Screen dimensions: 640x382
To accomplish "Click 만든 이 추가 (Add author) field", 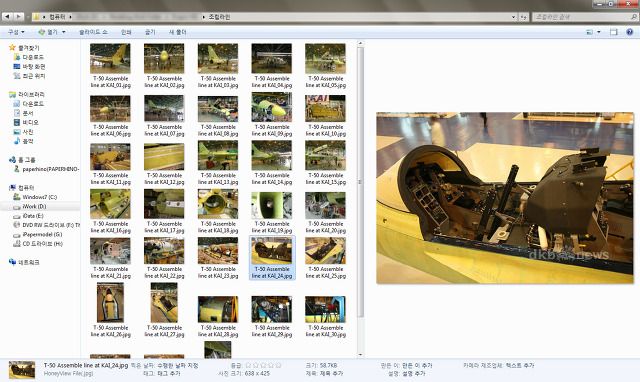I will (417, 365).
